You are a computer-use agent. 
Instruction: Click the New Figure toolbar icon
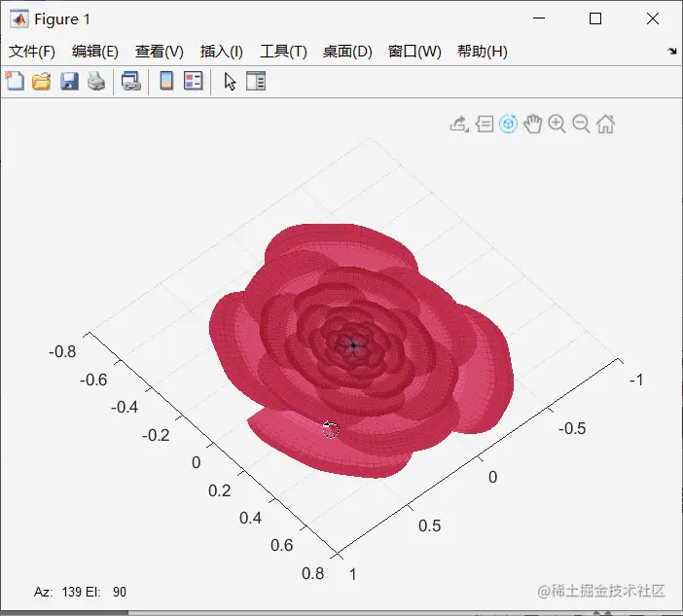click(15, 81)
